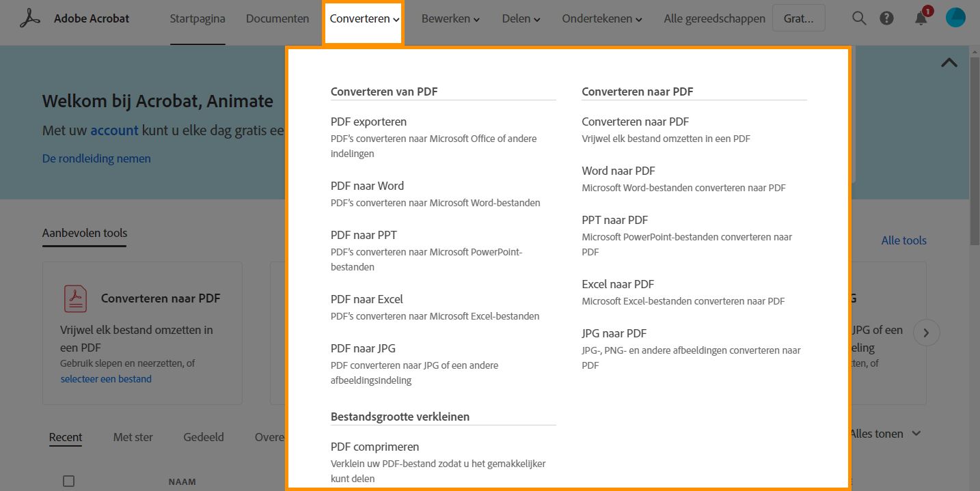Open search using the magnifier icon
This screenshot has height=491, width=980.
pyautogui.click(x=858, y=18)
